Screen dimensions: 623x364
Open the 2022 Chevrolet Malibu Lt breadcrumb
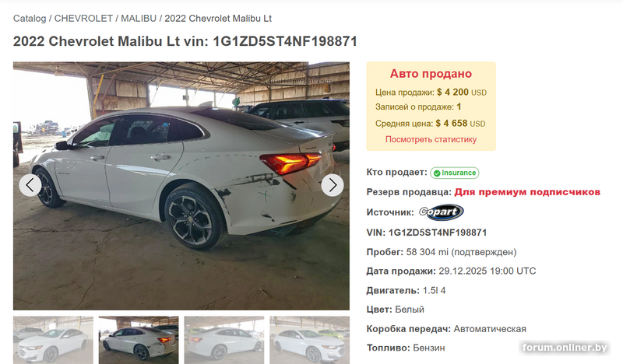click(218, 19)
